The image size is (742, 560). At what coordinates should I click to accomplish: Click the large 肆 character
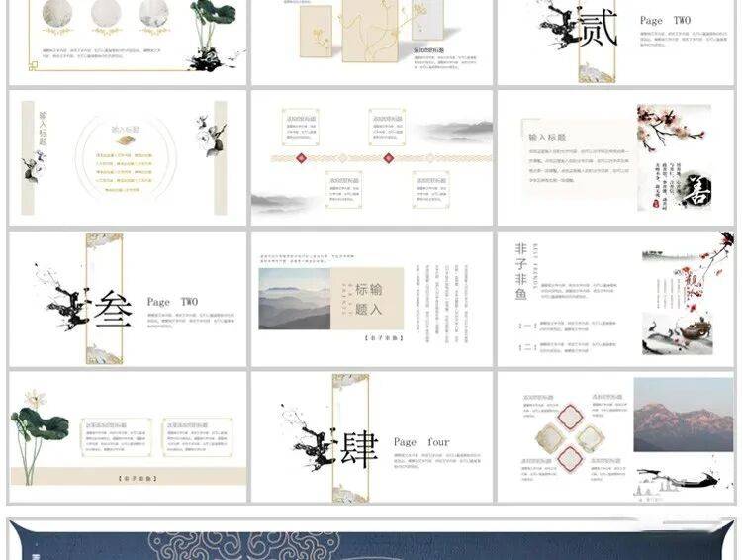point(360,449)
